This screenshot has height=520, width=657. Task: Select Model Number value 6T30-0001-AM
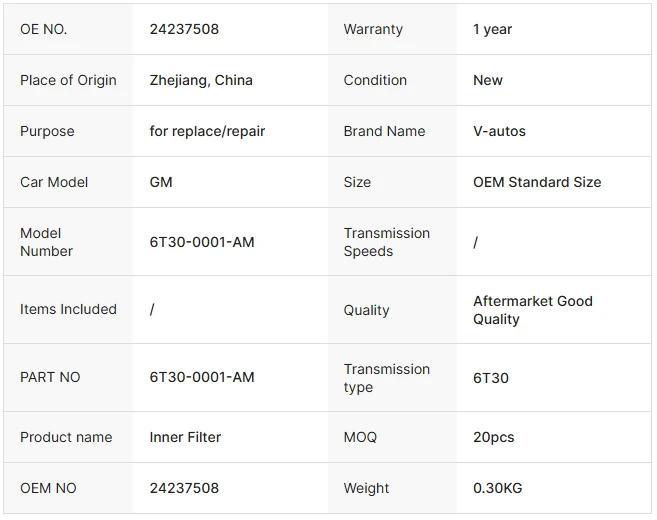pos(202,242)
